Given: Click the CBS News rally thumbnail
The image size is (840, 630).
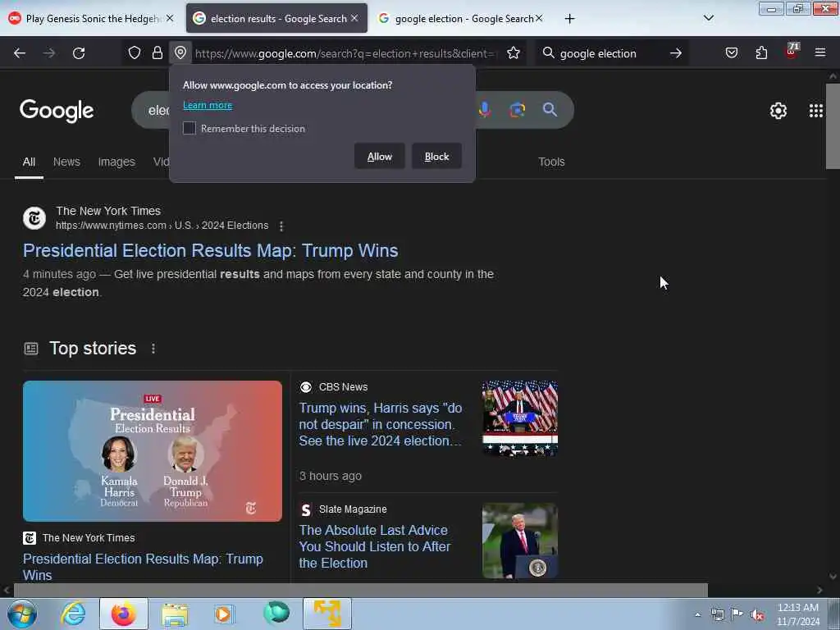Looking at the screenshot, I should tap(519, 418).
